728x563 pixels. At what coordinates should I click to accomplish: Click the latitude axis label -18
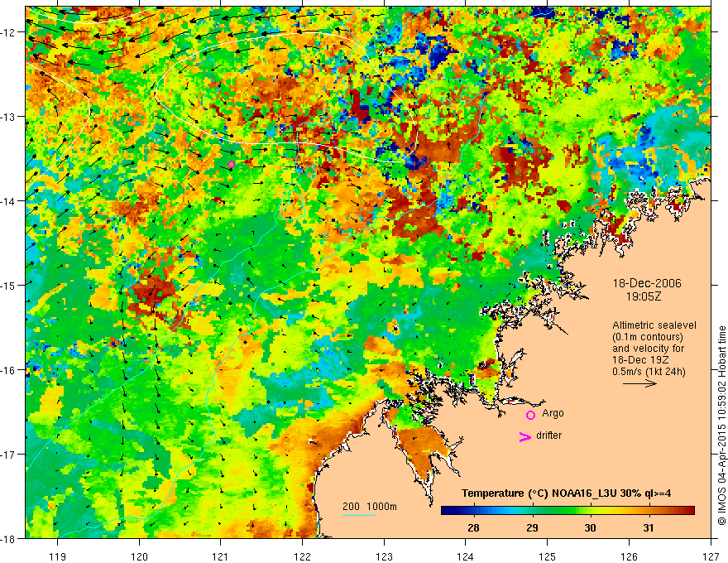pyautogui.click(x=10, y=538)
